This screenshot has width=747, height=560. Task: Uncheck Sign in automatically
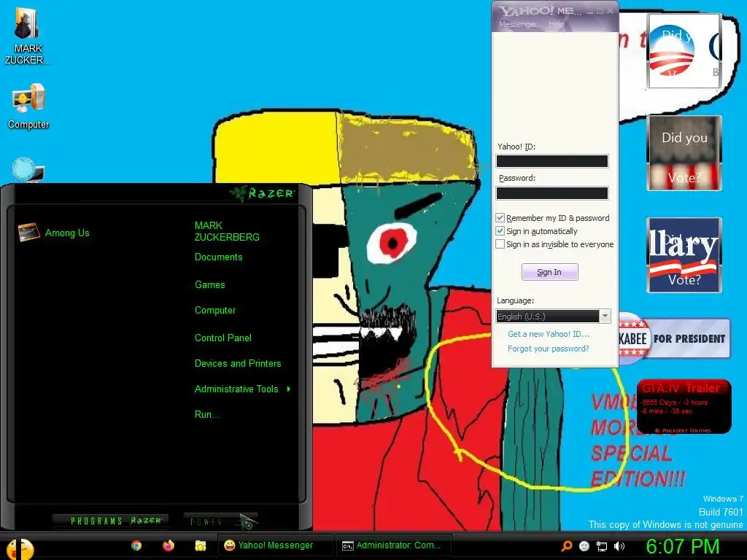(500, 231)
